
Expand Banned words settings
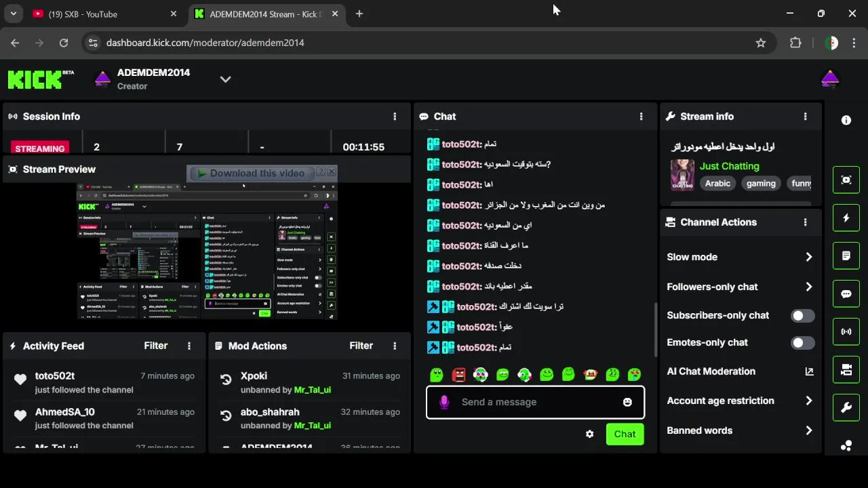(808, 430)
